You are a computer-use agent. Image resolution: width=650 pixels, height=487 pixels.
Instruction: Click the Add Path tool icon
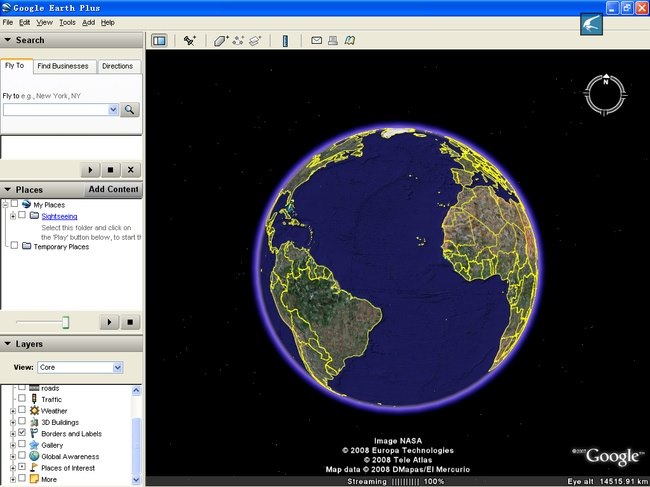238,41
